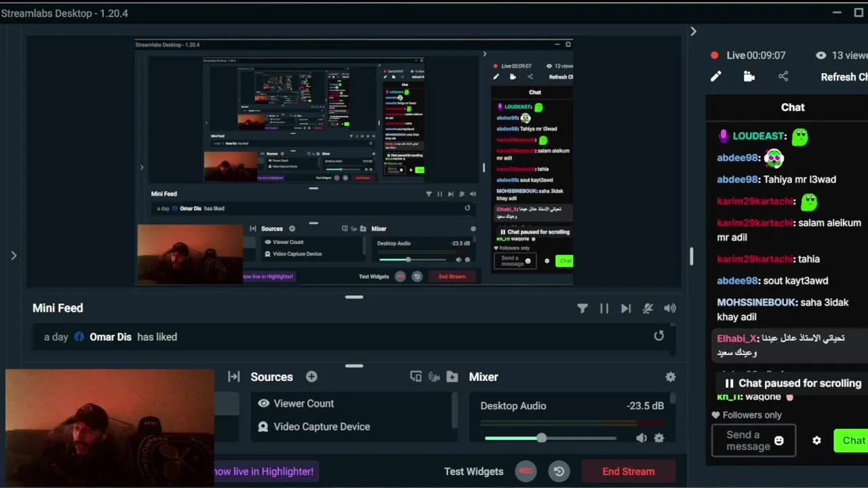
Task: Expand the left side panel chevron
Action: coord(14,256)
